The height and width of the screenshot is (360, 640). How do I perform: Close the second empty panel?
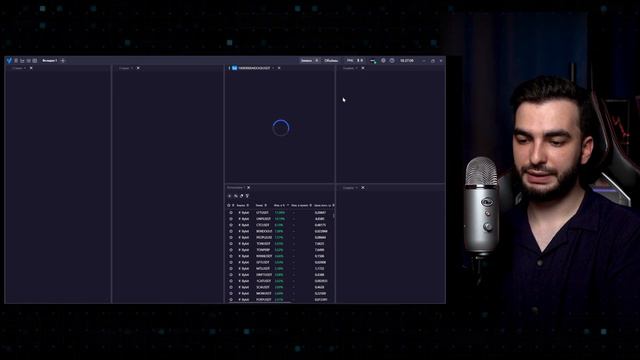pyautogui.click(x=138, y=68)
